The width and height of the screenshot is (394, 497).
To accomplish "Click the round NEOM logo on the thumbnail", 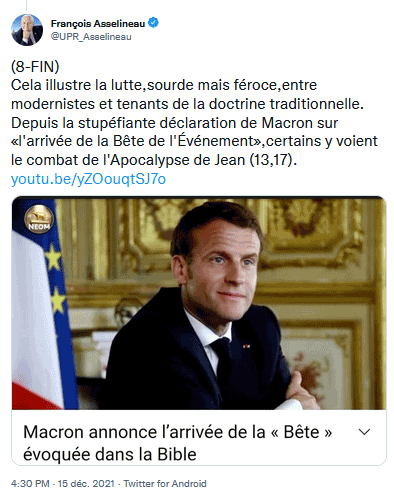I will click(x=39, y=219).
